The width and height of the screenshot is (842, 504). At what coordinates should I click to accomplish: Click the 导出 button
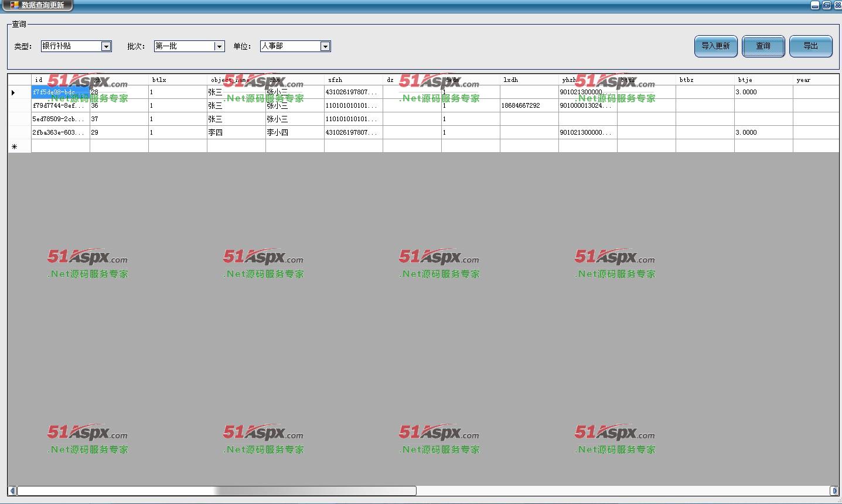tap(810, 46)
